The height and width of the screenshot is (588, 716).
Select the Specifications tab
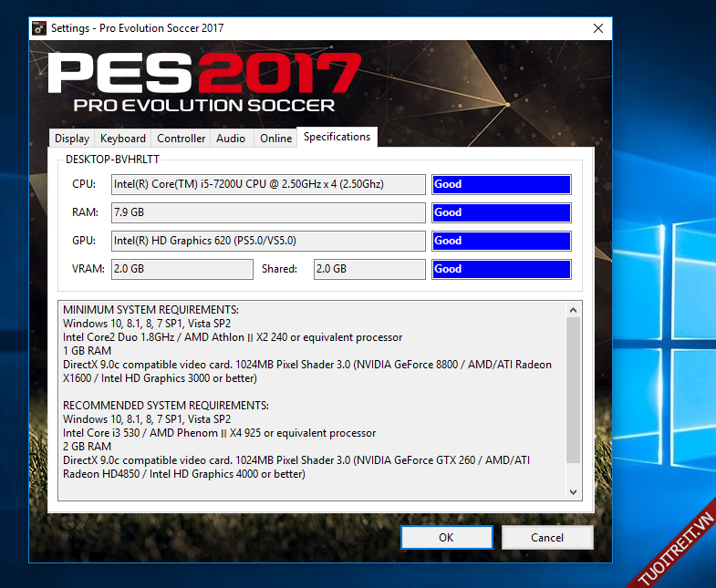coord(337,137)
